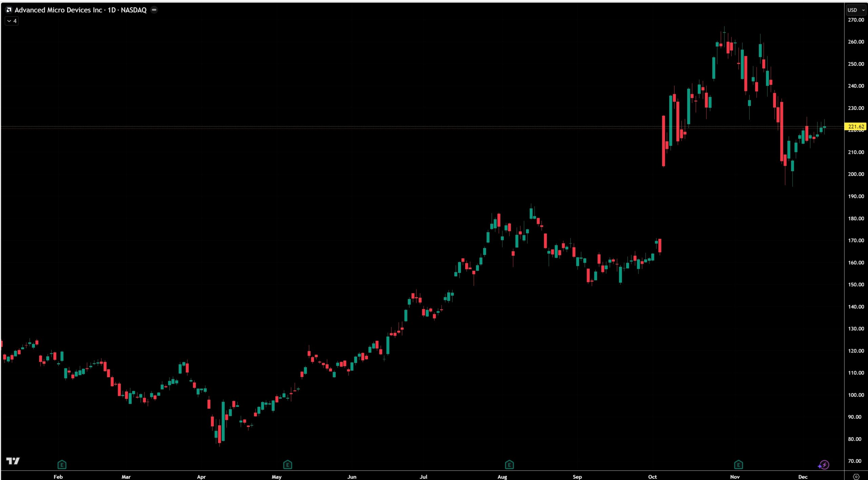Click the 270.00 label on price axis
Viewport: 868px width, 480px height.
pos(856,20)
